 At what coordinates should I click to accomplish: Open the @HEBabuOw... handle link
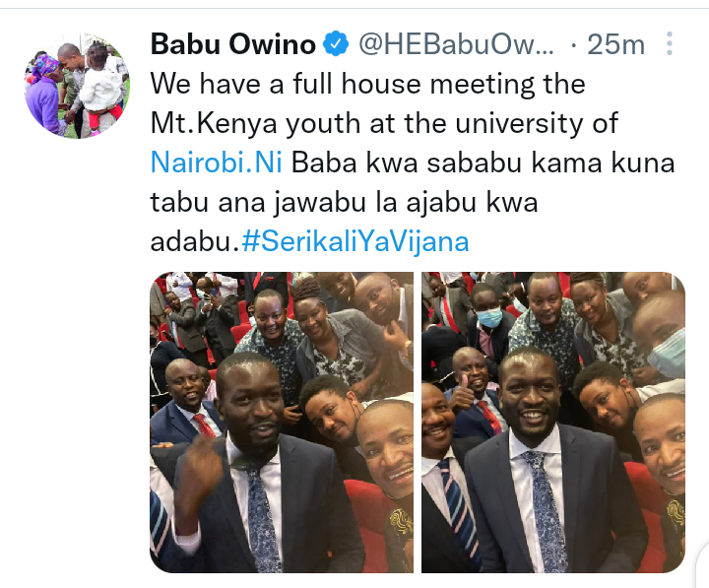[x=456, y=44]
